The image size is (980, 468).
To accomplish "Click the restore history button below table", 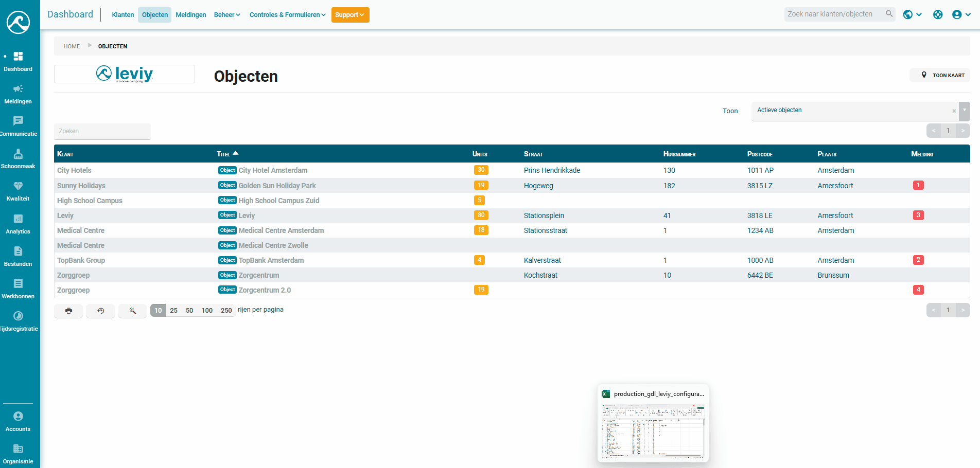I will pyautogui.click(x=100, y=311).
